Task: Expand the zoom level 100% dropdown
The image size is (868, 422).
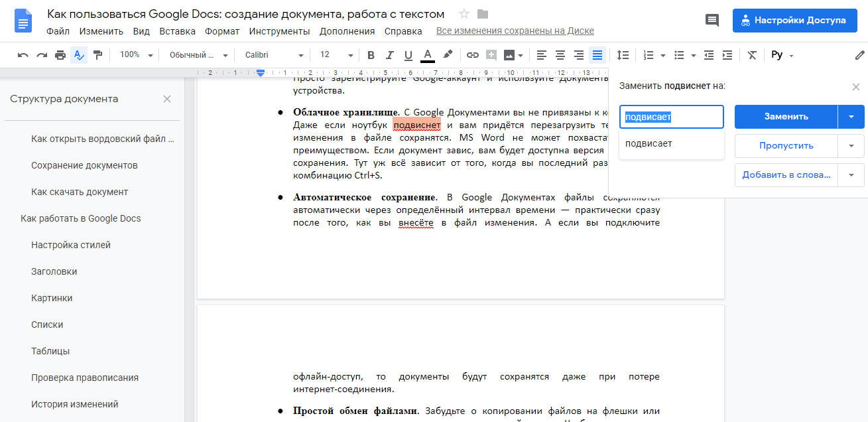Action: pos(135,55)
